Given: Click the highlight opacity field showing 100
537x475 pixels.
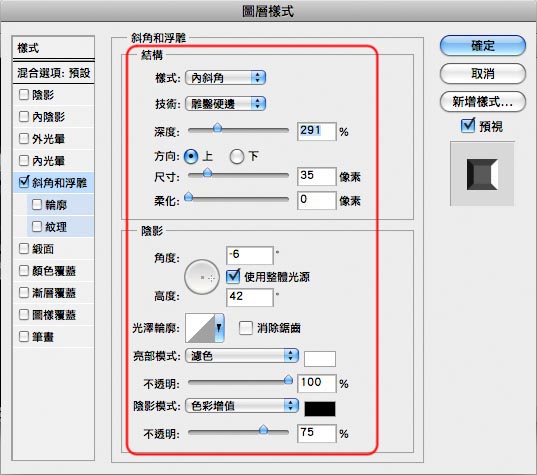Looking at the screenshot, I should [x=316, y=383].
